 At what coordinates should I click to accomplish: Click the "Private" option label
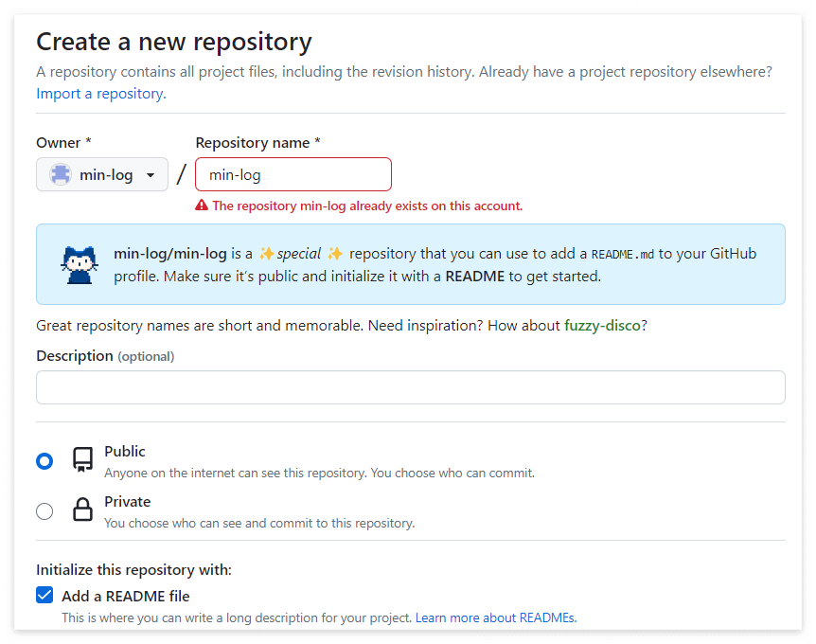coord(128,501)
